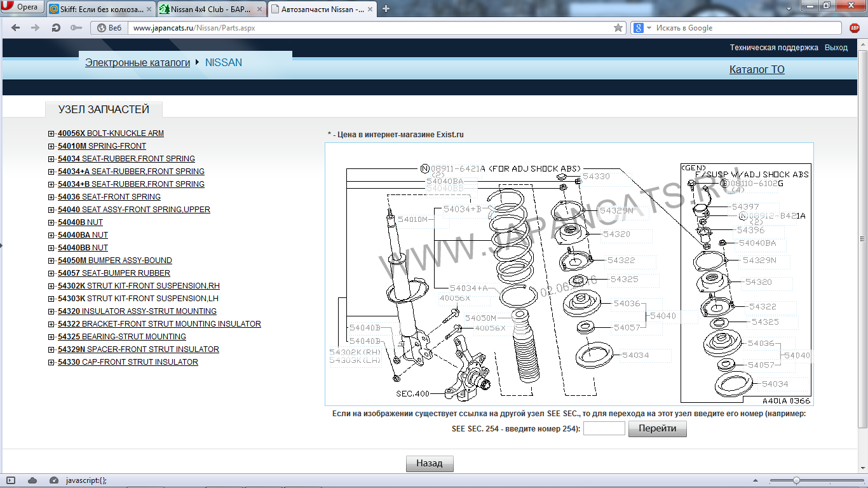868x488 pixels.
Task: Go forward with the browser forward arrow
Action: tap(36, 28)
